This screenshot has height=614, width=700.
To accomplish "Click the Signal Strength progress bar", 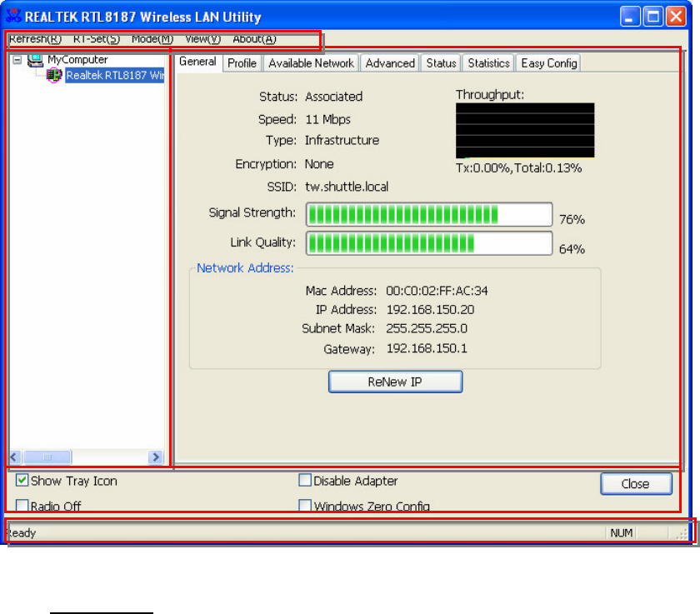I will click(x=429, y=215).
